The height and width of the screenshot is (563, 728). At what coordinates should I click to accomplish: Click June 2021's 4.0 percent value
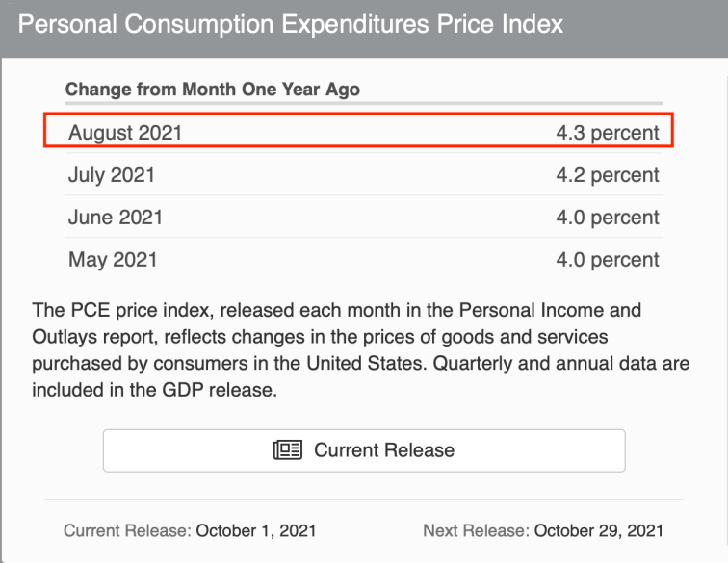point(608,218)
